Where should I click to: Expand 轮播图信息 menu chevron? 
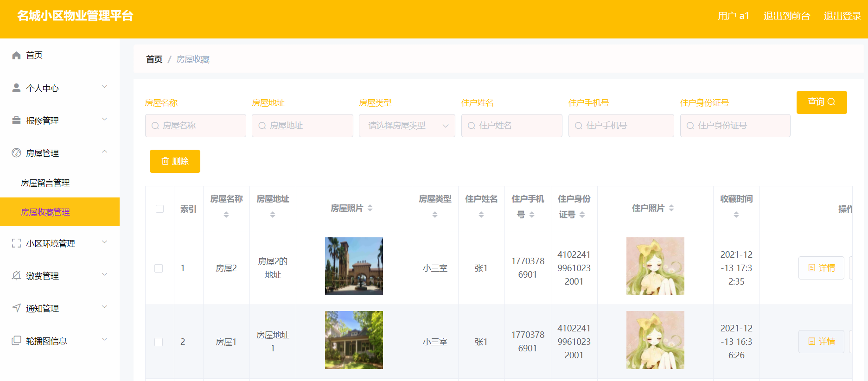105,339
